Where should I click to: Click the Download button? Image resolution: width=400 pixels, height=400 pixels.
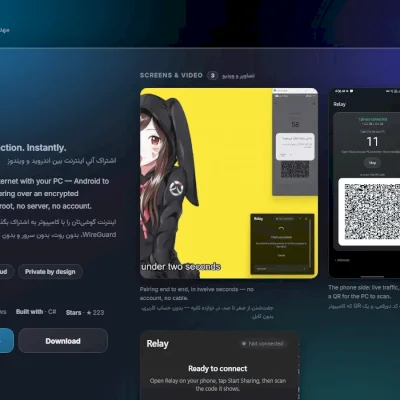pos(63,341)
